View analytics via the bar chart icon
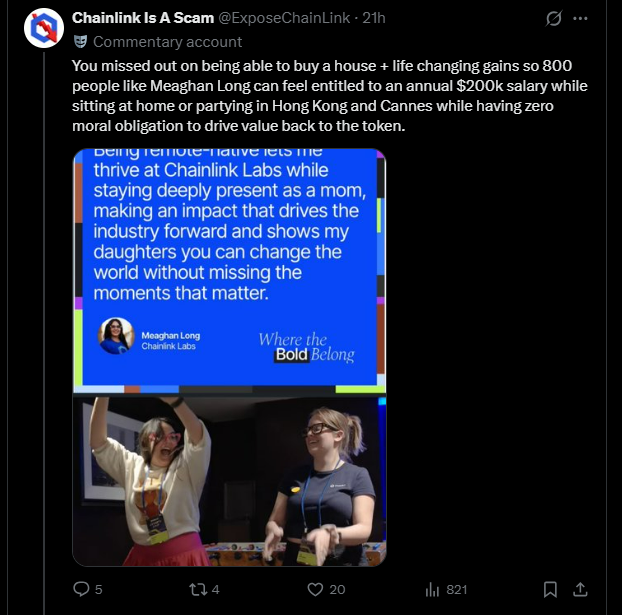The width and height of the screenshot is (622, 615). click(x=432, y=590)
